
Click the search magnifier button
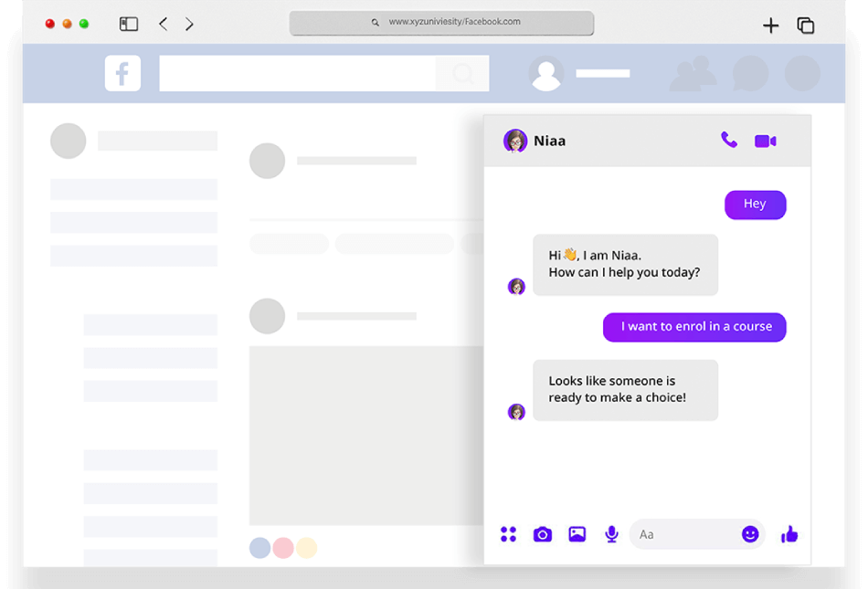coord(462,73)
